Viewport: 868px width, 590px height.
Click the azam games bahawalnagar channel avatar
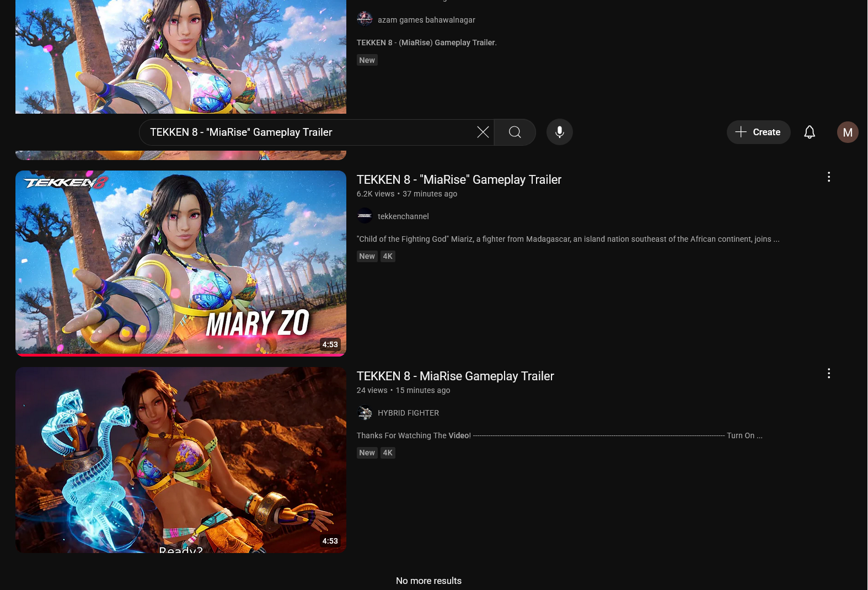click(x=365, y=19)
